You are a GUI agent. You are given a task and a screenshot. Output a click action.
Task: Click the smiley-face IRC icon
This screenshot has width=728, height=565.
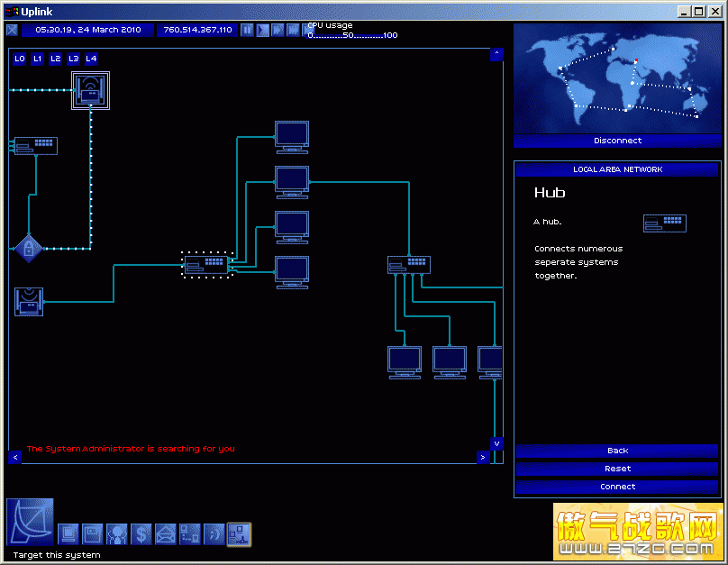[214, 533]
